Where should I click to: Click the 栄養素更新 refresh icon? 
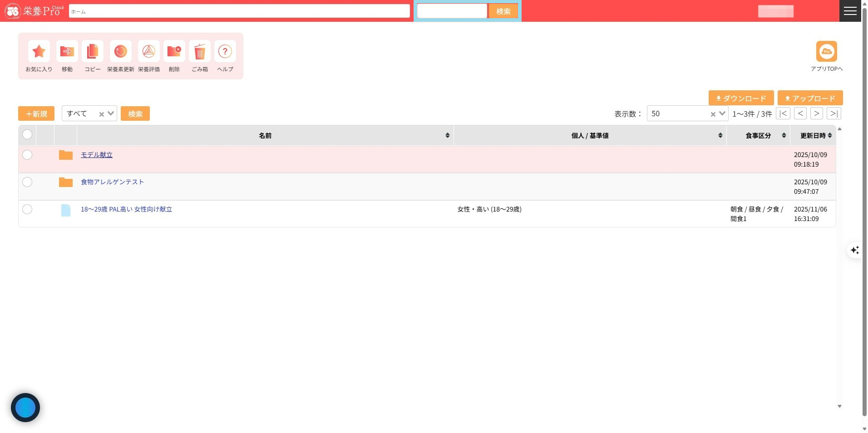[121, 52]
